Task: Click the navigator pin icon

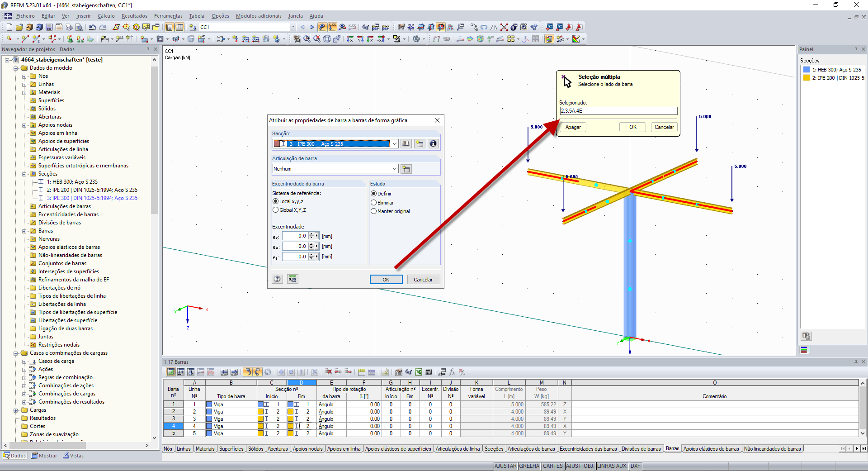Action: (x=148, y=49)
